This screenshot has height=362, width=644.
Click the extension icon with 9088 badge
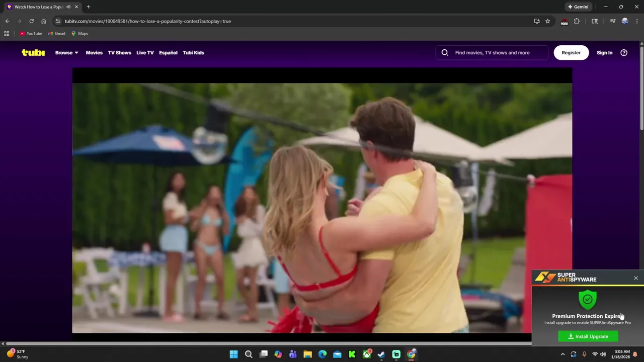coord(564,22)
